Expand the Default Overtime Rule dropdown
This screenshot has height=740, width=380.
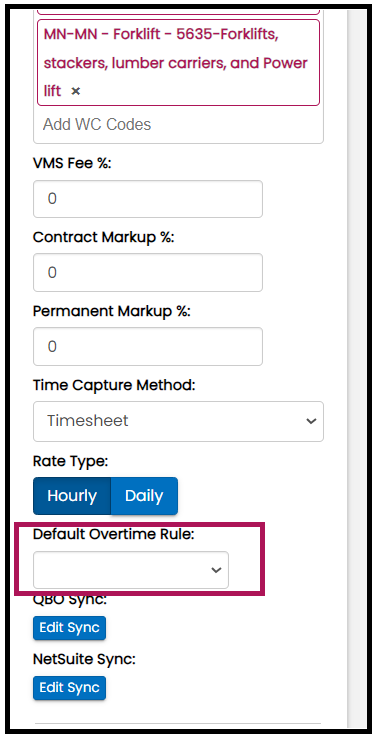coord(131,570)
